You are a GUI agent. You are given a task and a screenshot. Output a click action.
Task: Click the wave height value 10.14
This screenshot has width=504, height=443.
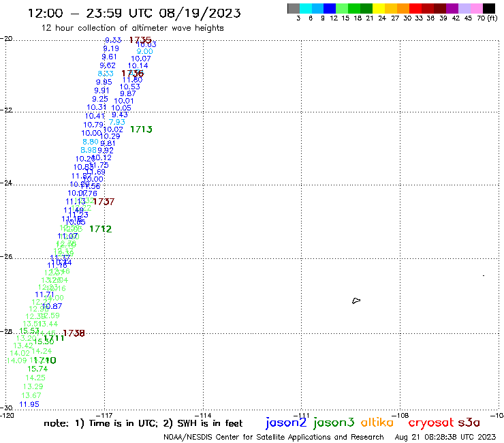click(x=138, y=65)
